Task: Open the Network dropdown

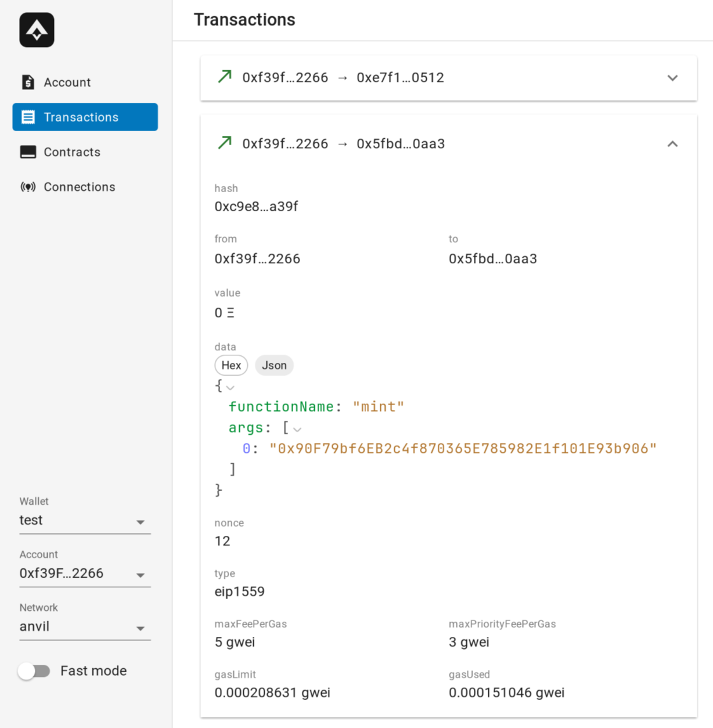Action: (140, 628)
